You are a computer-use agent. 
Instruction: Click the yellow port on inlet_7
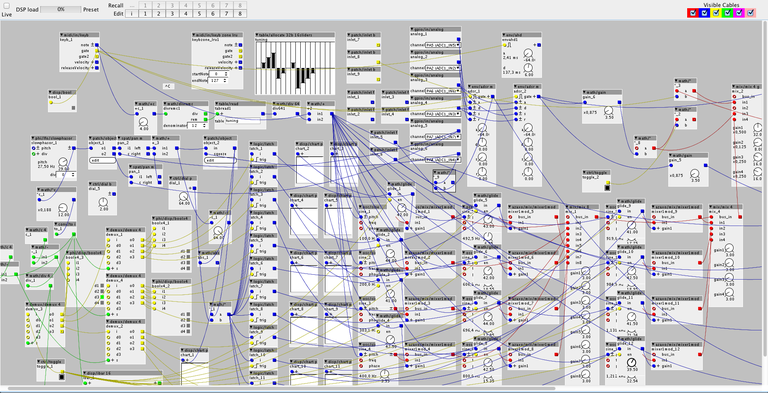tap(378, 45)
